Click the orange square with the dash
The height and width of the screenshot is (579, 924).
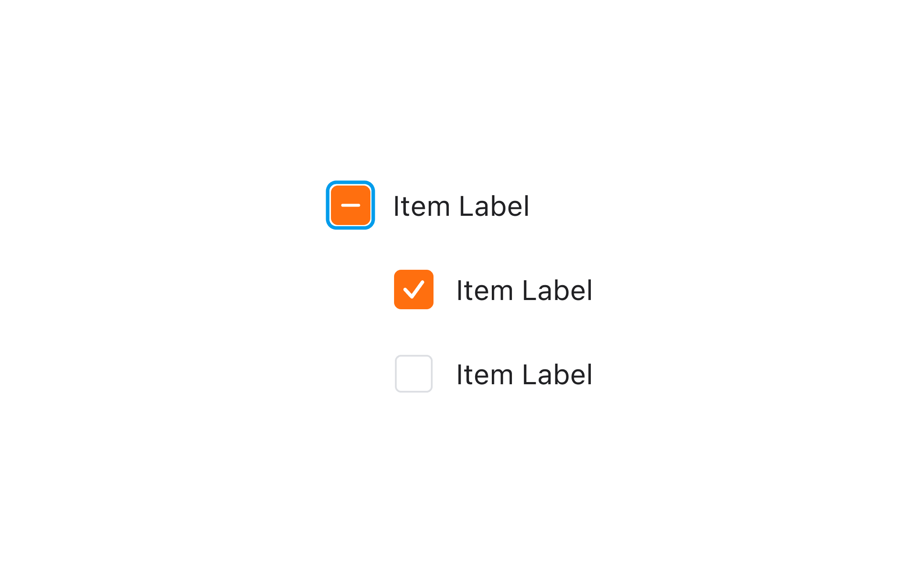tap(350, 205)
